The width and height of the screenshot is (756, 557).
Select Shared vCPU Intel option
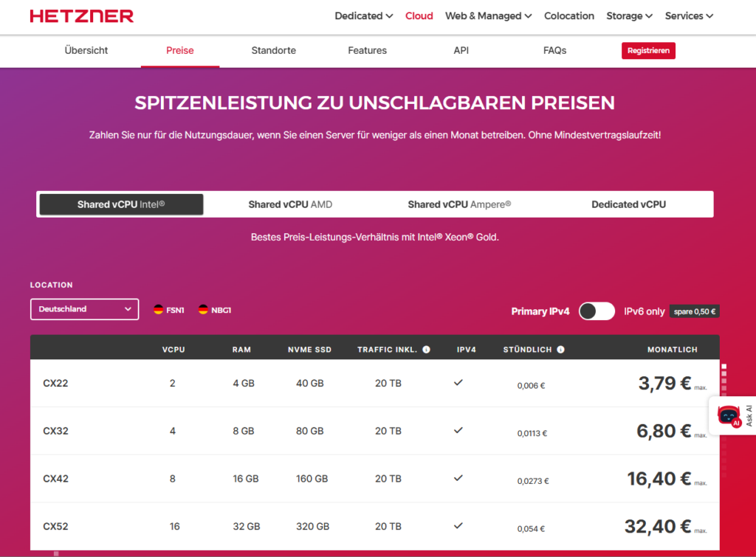[122, 204]
